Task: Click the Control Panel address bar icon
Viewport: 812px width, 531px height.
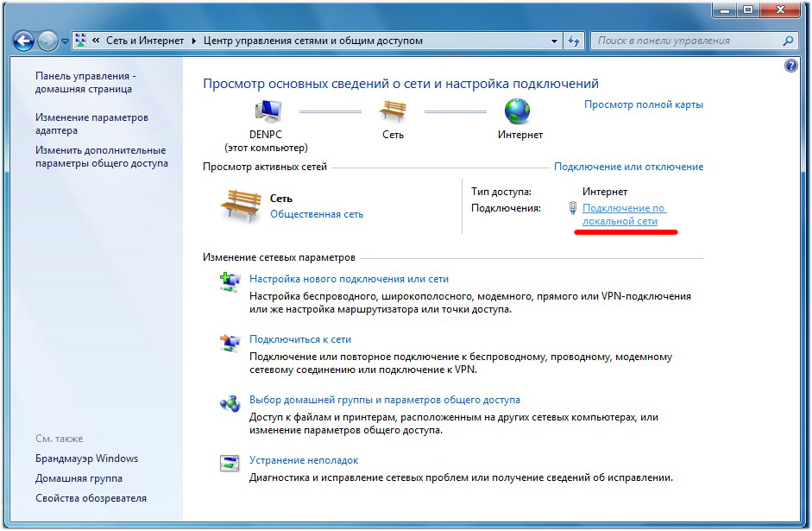Action: pos(81,41)
